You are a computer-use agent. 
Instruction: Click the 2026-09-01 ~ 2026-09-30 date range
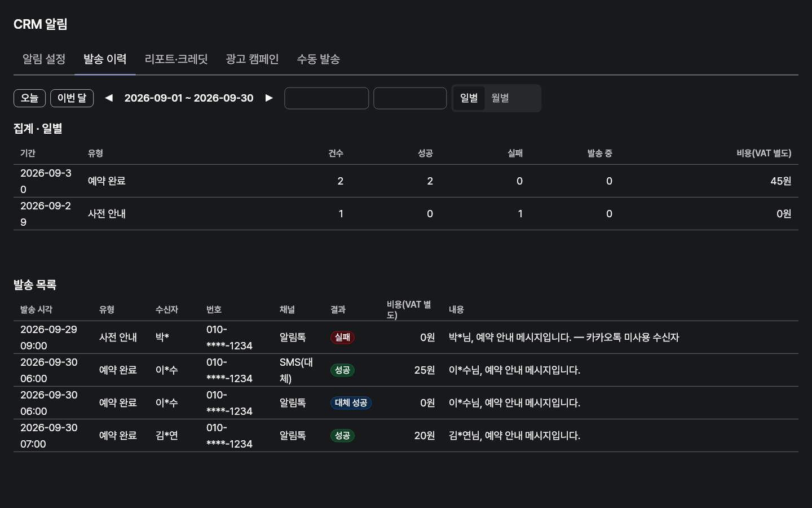pyautogui.click(x=189, y=98)
